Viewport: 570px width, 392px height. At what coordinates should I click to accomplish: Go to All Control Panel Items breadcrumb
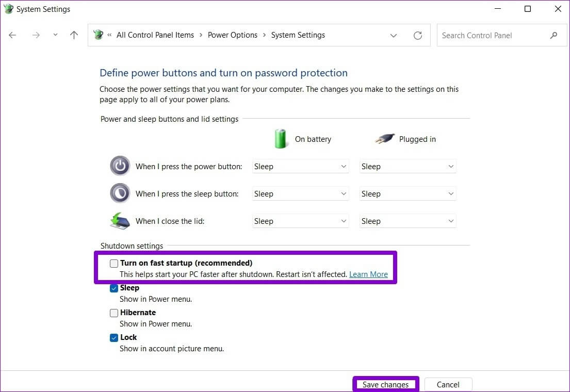tap(155, 35)
